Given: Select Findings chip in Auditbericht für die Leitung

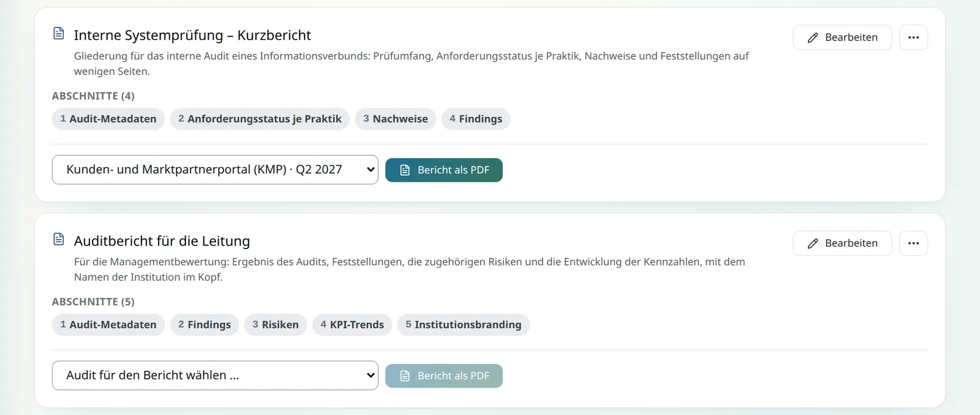Looking at the screenshot, I should (x=205, y=324).
